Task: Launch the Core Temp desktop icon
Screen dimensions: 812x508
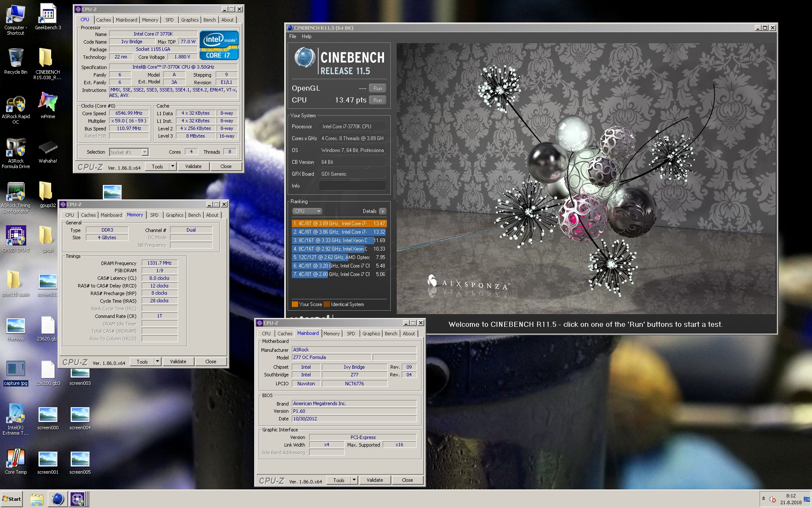Action: [16, 462]
